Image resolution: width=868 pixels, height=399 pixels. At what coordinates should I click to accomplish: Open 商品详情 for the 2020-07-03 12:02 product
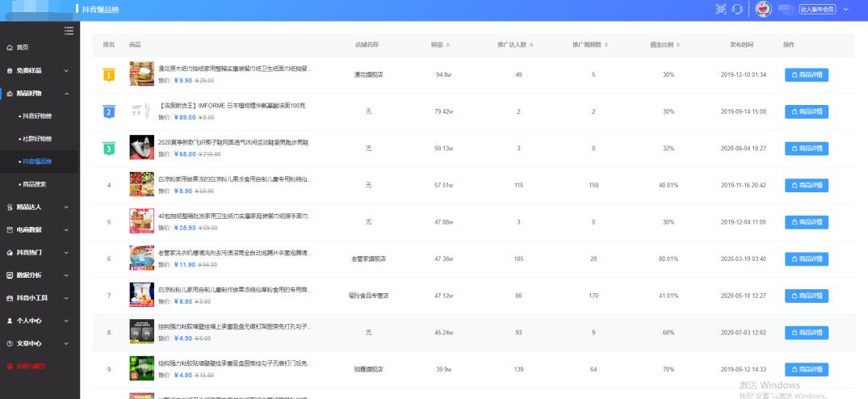(807, 333)
